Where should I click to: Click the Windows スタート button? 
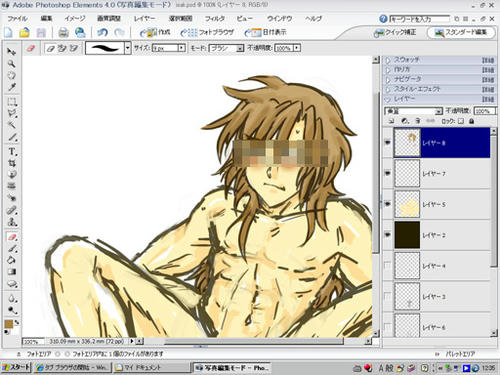coord(16,367)
